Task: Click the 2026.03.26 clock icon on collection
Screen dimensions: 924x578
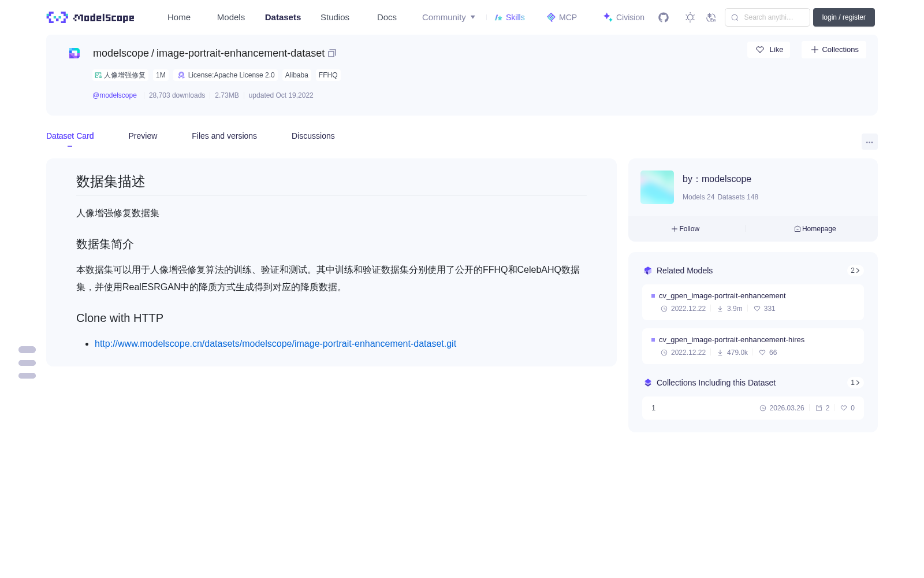Action: point(763,408)
